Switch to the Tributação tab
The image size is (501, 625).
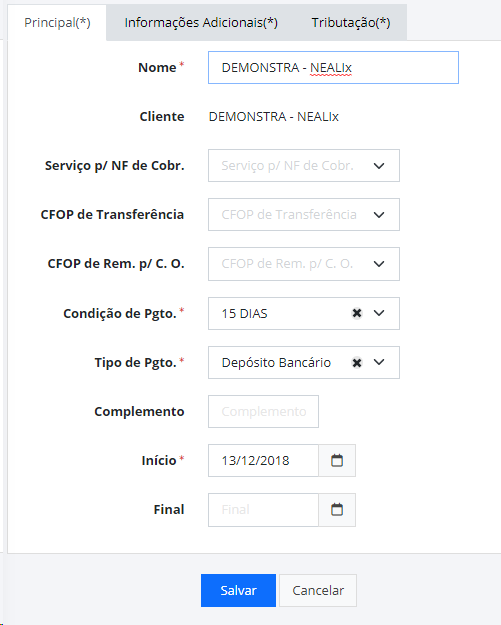click(x=351, y=23)
